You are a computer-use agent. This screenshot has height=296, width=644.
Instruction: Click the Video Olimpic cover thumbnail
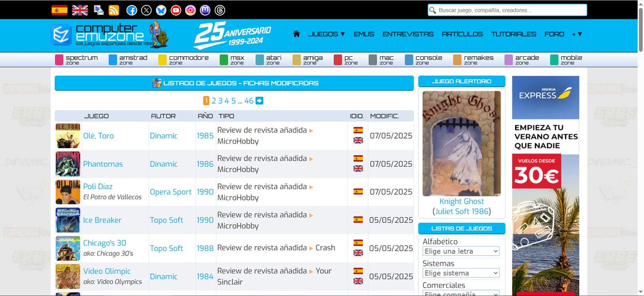[68, 277]
